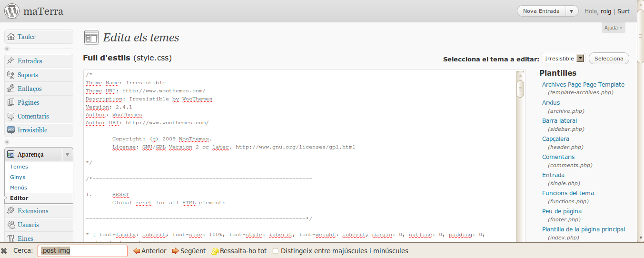
Task: Click the Tauler dashboard icon
Action: click(x=11, y=37)
